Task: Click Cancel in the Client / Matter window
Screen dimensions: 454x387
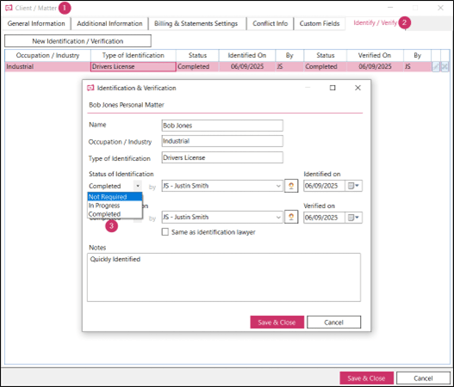Action: 423,378
